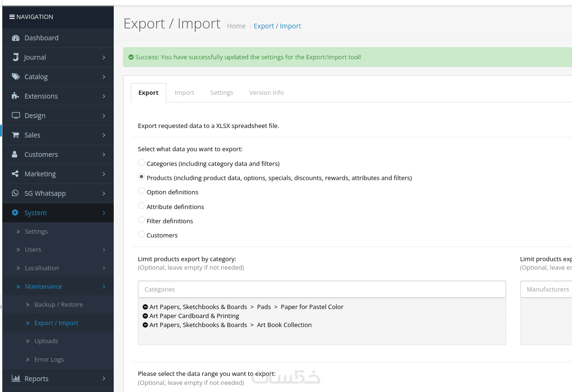Click the Home breadcrumb link
Image resolution: width=572 pixels, height=392 pixels.
point(236,26)
